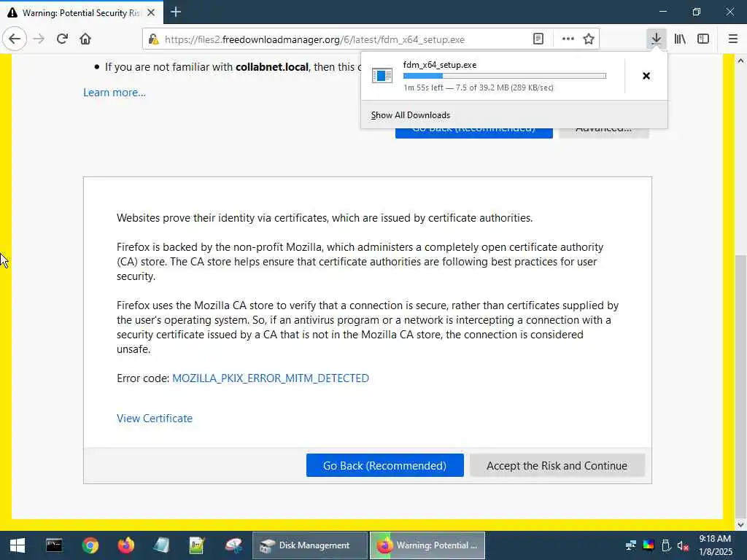Switch to the Firefox Warning taskbar window
747x560 pixels.
coord(427,545)
